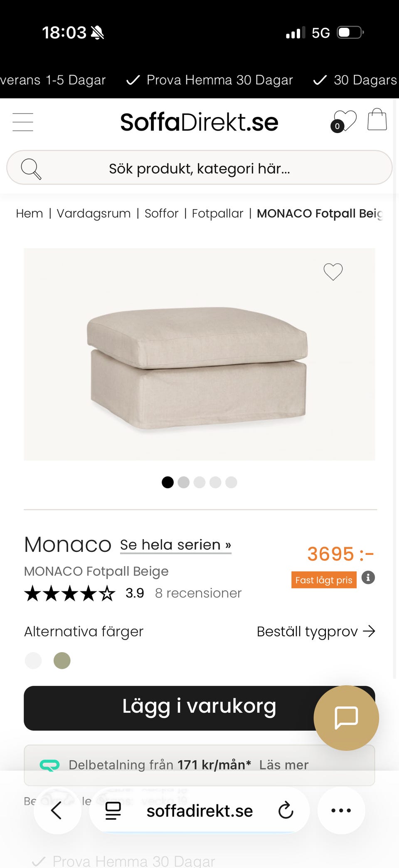Tap the search magnifier icon

[x=31, y=168]
